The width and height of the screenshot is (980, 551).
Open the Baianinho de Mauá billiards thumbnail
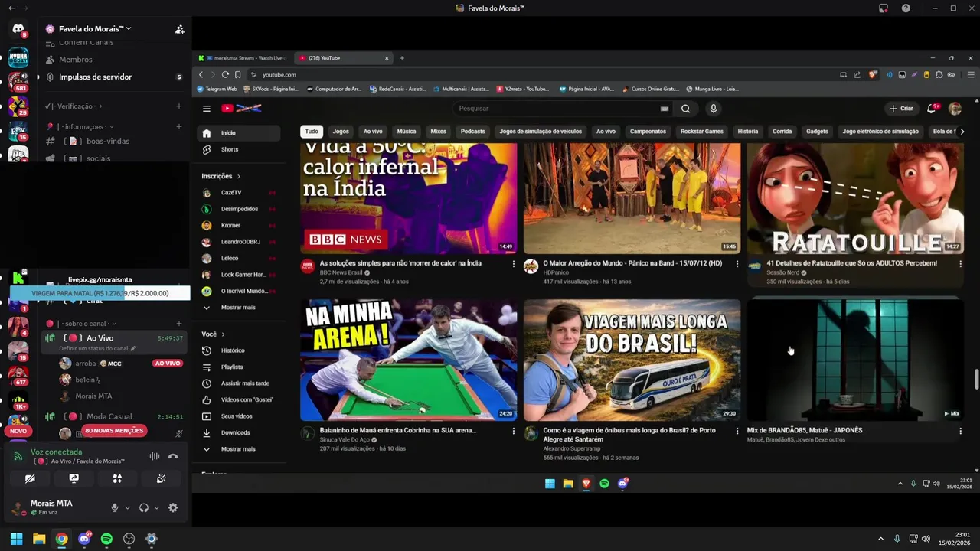408,360
